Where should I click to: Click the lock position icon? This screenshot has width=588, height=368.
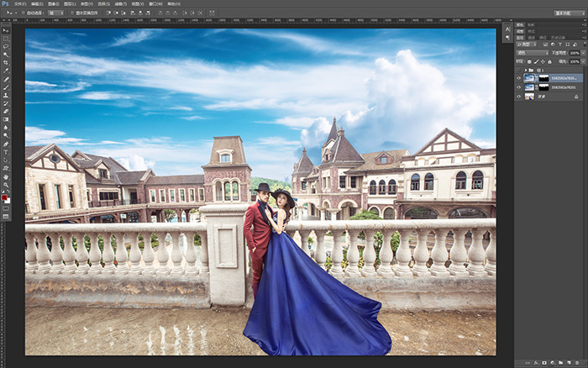click(543, 61)
